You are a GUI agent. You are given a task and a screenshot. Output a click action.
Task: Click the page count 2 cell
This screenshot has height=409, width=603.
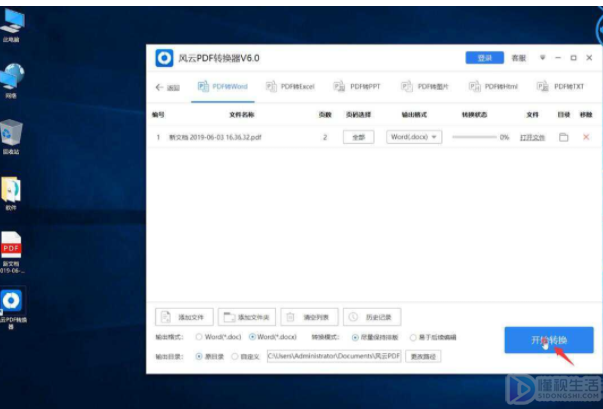tap(325, 137)
